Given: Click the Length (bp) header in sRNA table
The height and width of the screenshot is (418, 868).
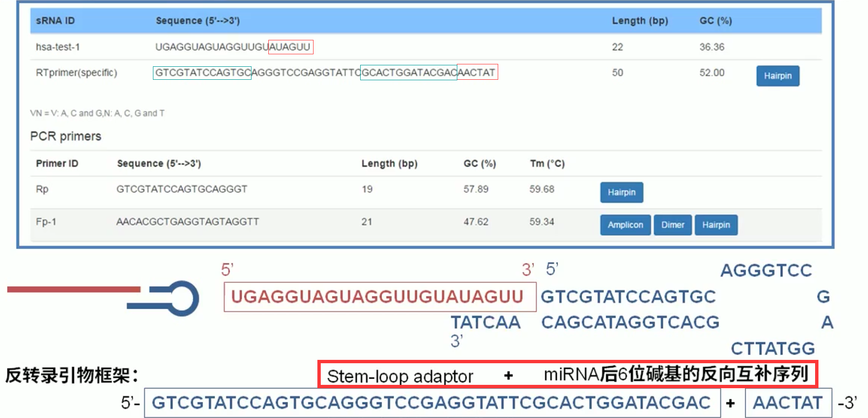Looking at the screenshot, I should (x=640, y=21).
